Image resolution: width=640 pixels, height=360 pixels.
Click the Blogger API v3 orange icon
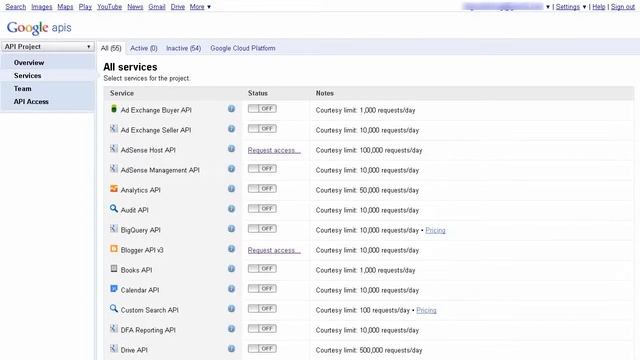(114, 249)
